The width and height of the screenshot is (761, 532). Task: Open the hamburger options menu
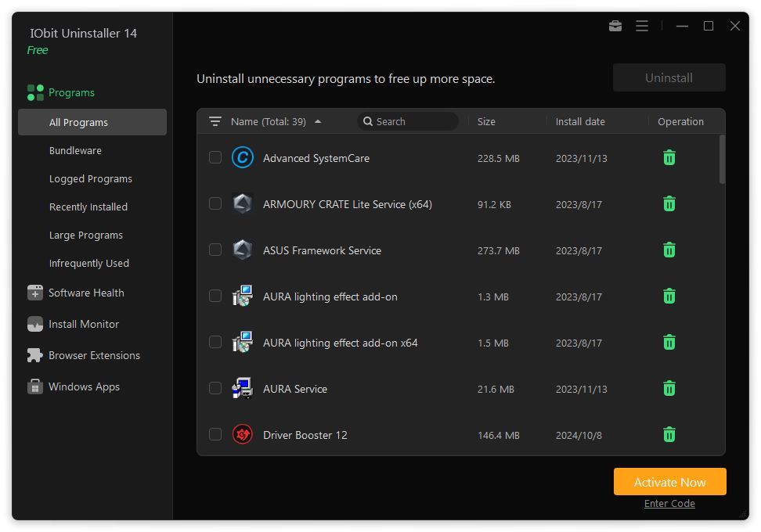642,26
